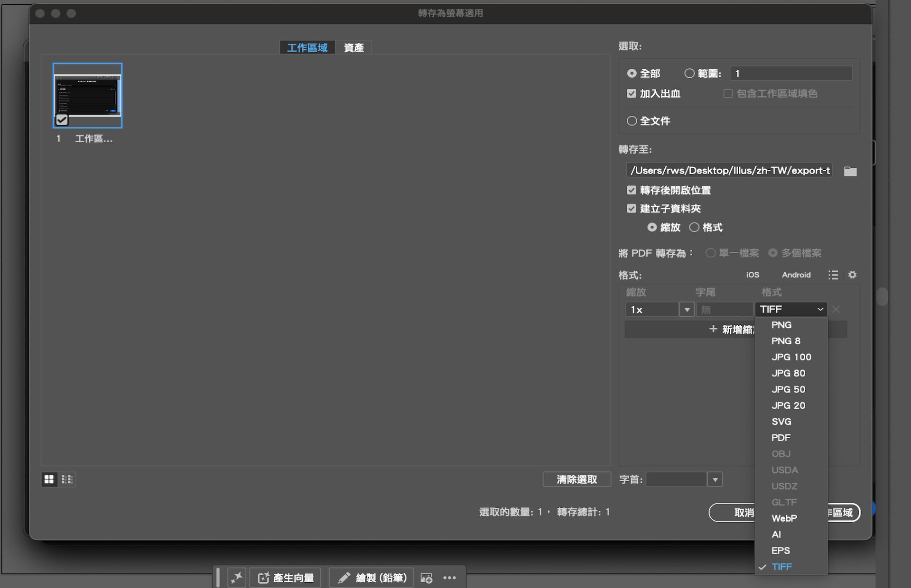Click the export presets list icon

(833, 275)
